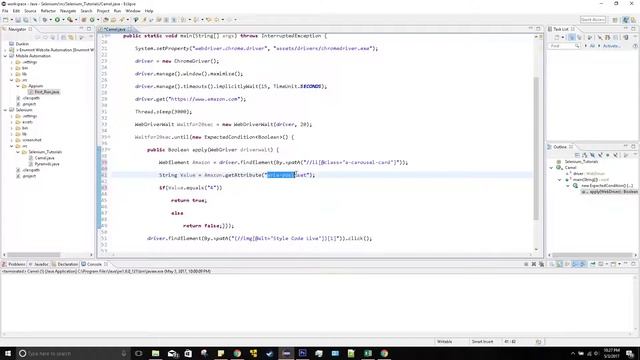Image resolution: width=640 pixels, height=360 pixels.
Task: Switch to the Java perspective icon
Action: pyautogui.click(x=625, y=20)
